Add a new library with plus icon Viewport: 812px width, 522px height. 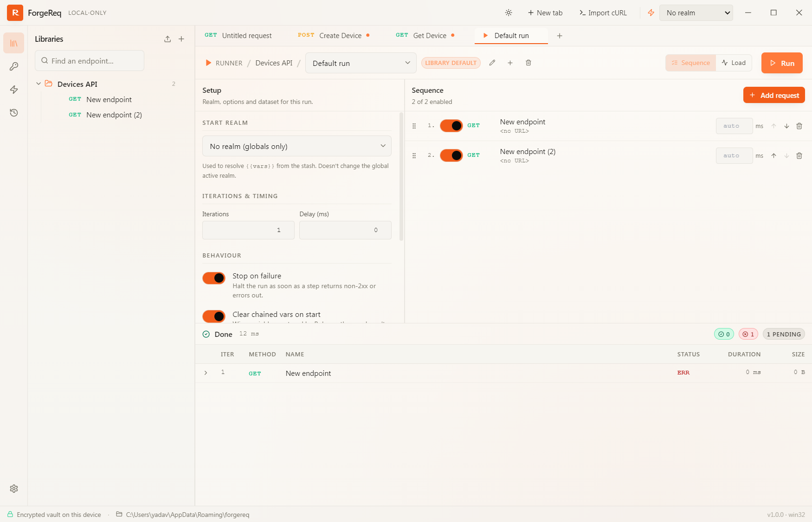(181, 39)
